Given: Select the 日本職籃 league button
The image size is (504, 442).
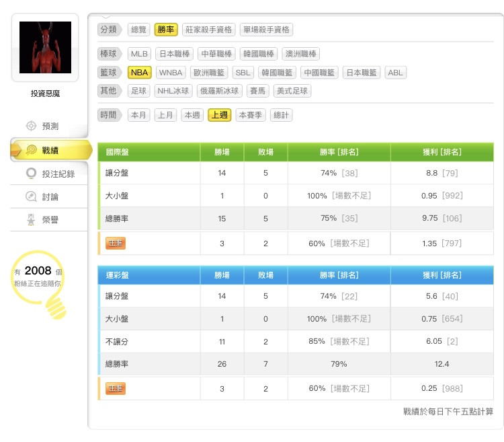Looking at the screenshot, I should pyautogui.click(x=362, y=73).
